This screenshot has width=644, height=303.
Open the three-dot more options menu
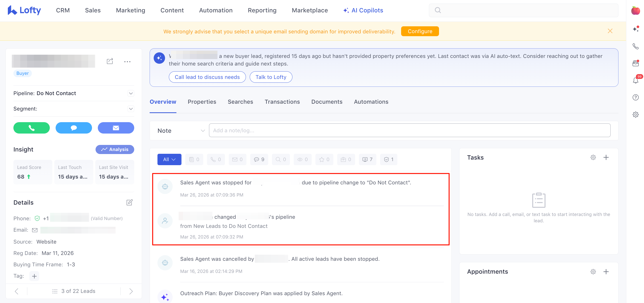127,61
